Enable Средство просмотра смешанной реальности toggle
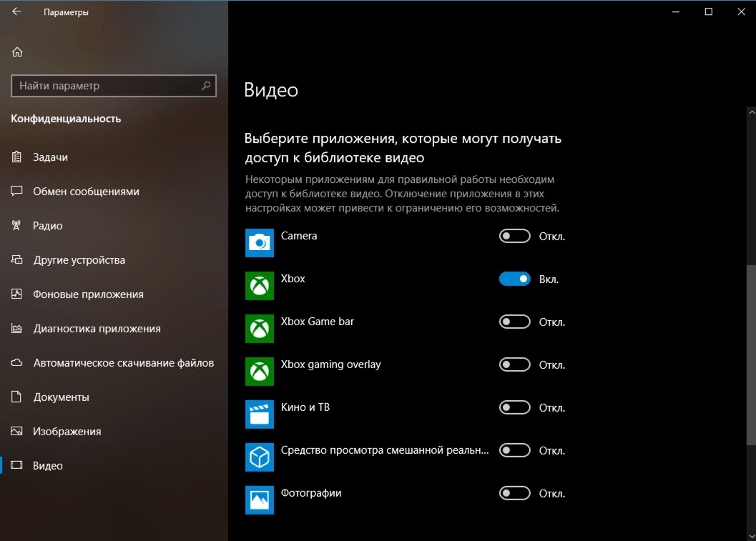This screenshot has width=756, height=541. coord(514,450)
